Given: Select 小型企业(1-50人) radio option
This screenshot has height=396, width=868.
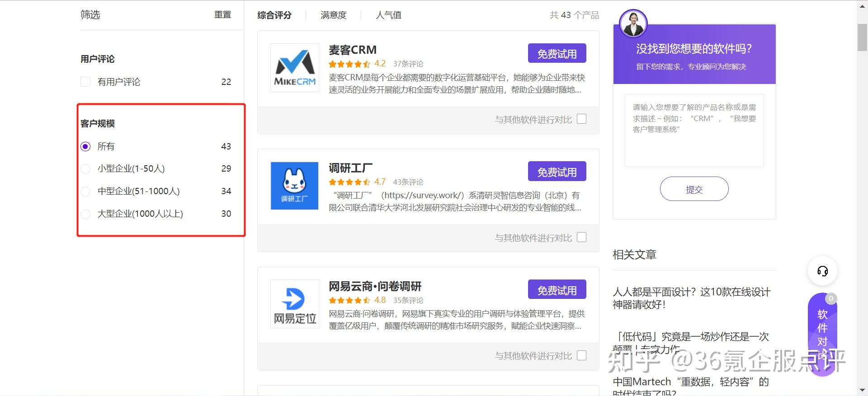Looking at the screenshot, I should click(85, 169).
